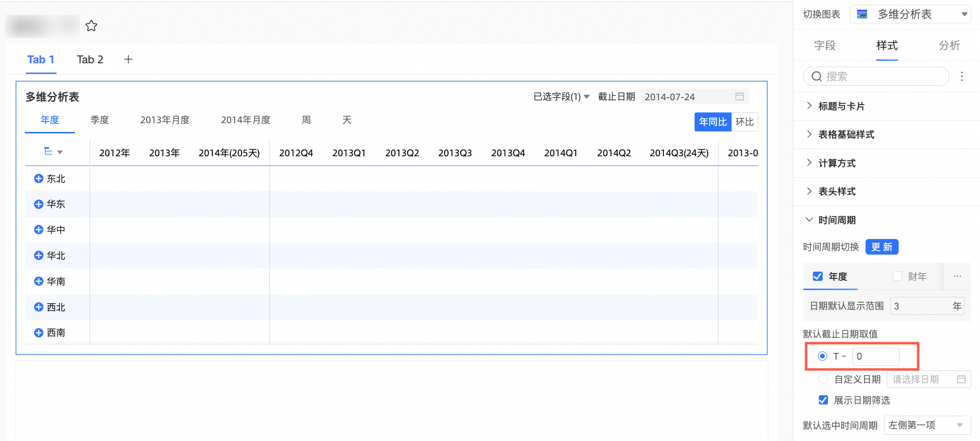Viewport: 980px width, 441px height.
Task: Click the 截止日期 2014-07-24 field
Action: click(695, 96)
